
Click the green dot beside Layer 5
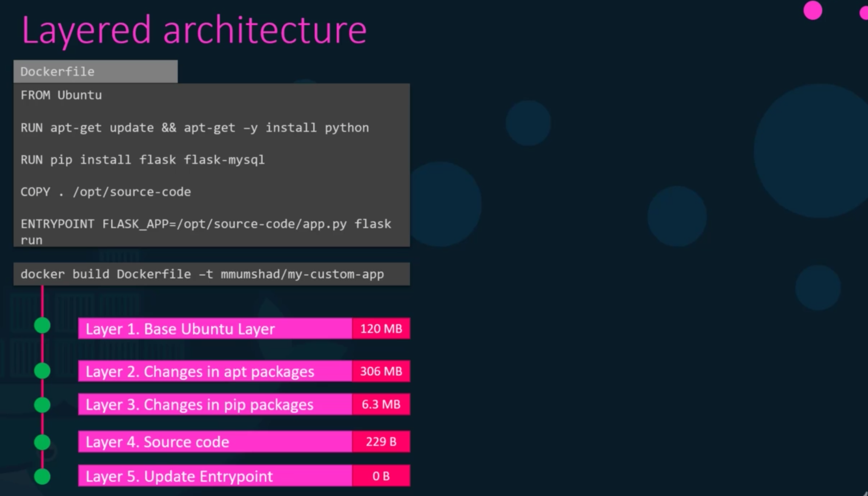pos(42,476)
